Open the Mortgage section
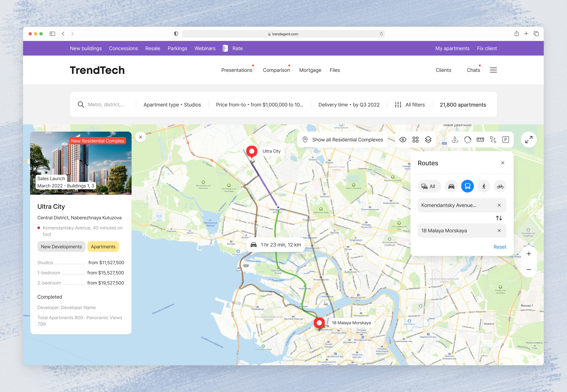This screenshot has height=392, width=567. [310, 70]
